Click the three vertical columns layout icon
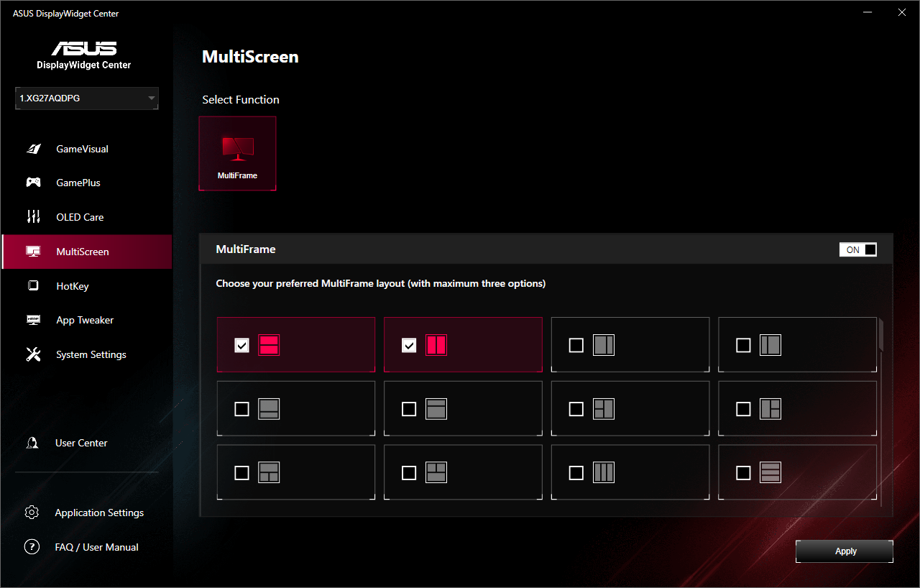 604,472
